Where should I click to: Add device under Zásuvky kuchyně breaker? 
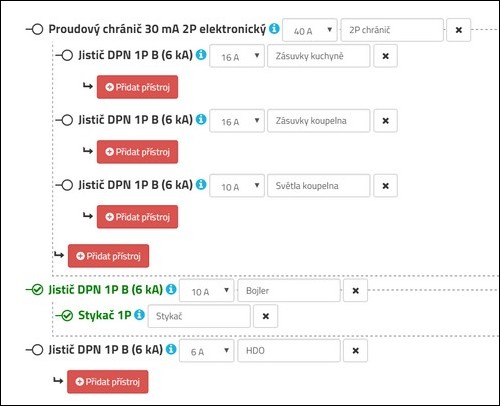(137, 87)
